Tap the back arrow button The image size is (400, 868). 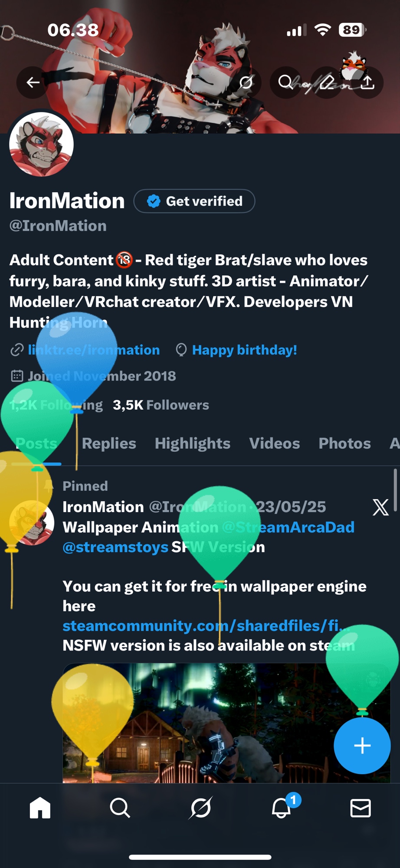click(x=33, y=82)
